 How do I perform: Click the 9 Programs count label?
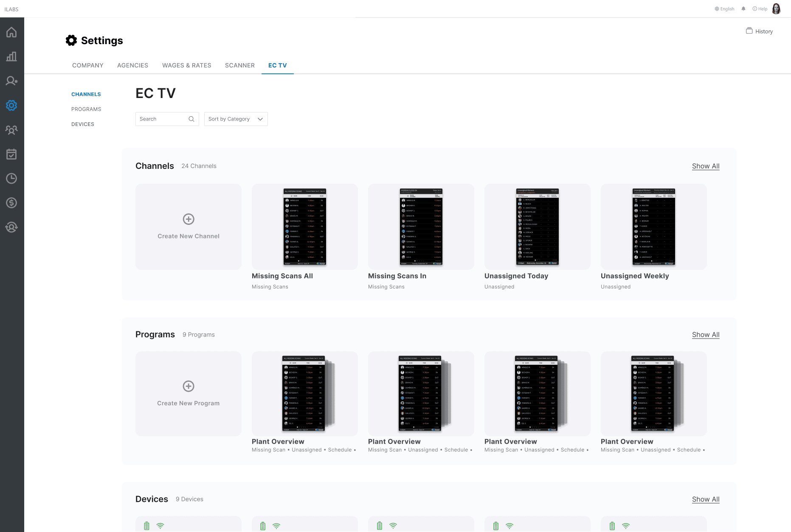pyautogui.click(x=199, y=335)
